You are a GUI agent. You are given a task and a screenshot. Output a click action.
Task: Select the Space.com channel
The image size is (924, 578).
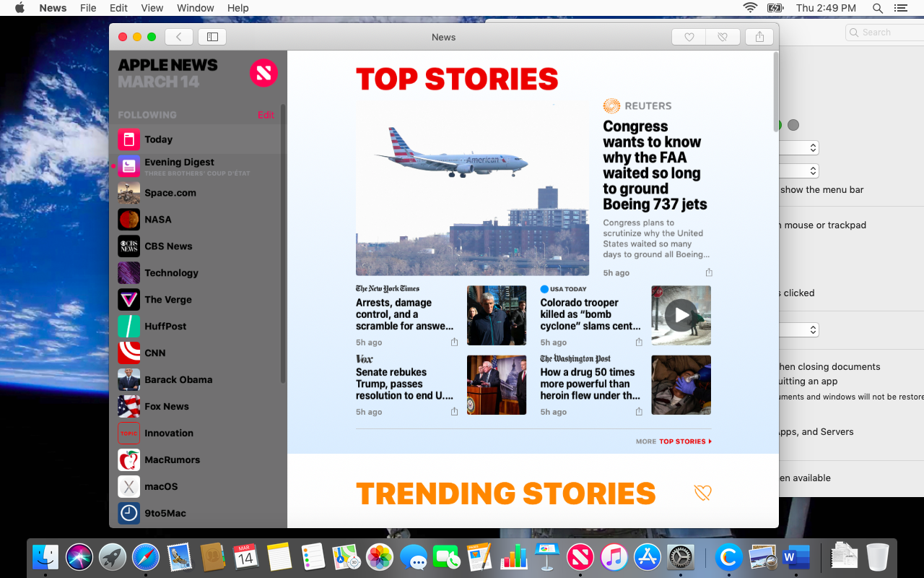pos(198,193)
